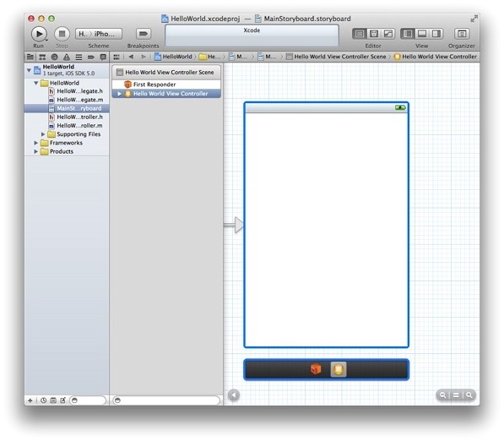Show the Log navigator

[x=103, y=57]
